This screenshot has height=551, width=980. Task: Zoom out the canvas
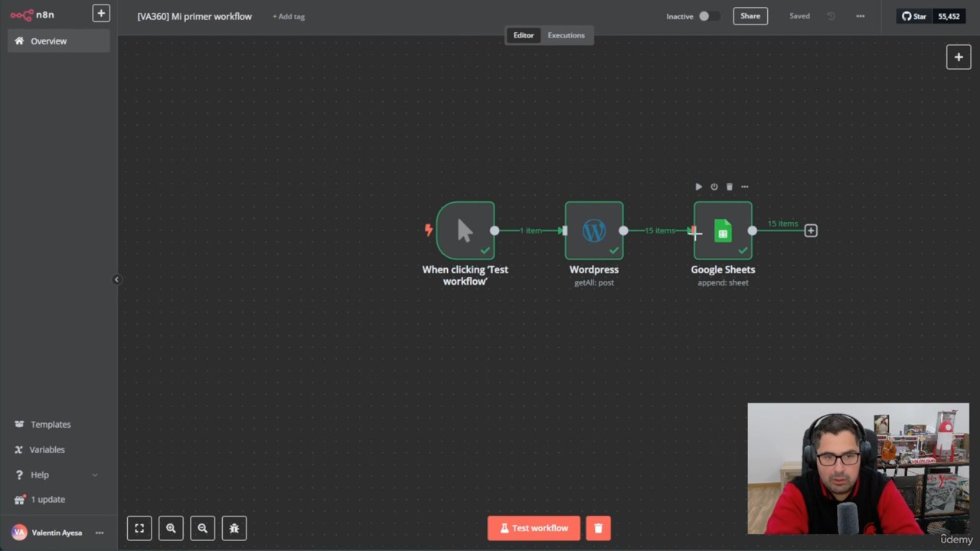202,528
